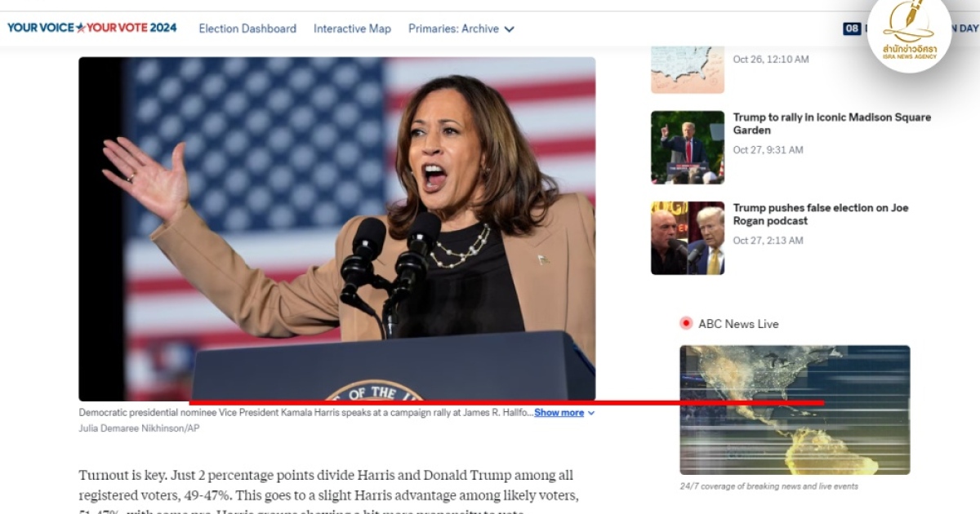The image size is (980, 514).
Task: Click the 08 countdown badge in header
Action: click(x=852, y=29)
